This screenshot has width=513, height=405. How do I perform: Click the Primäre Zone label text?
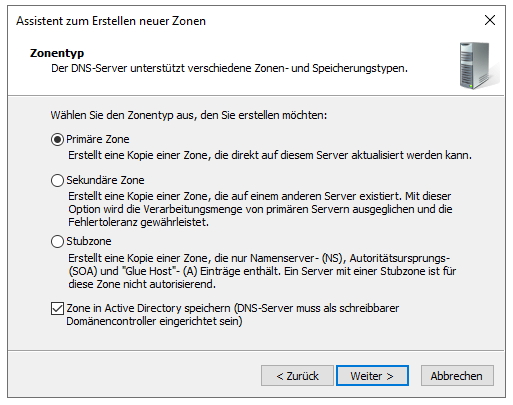[98, 139]
